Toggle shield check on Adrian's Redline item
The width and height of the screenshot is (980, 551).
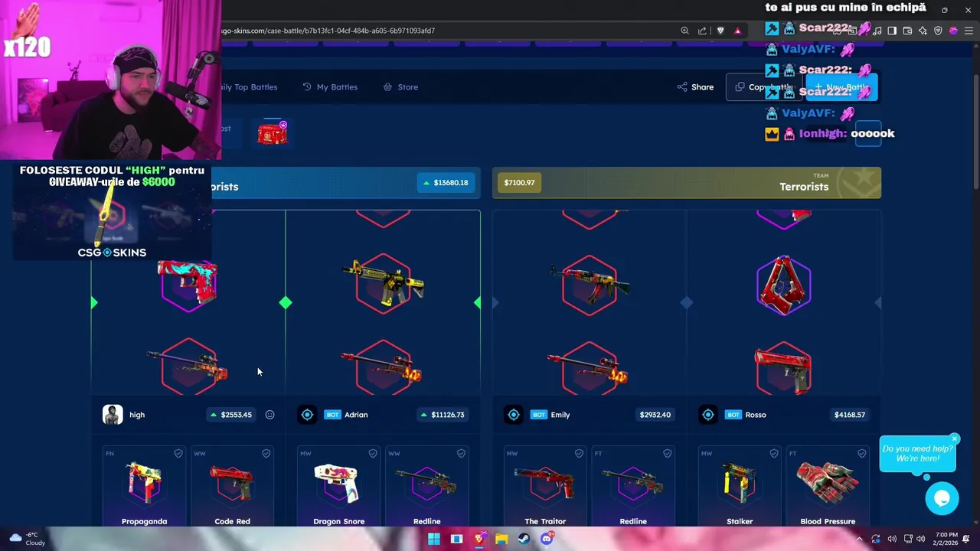(461, 454)
